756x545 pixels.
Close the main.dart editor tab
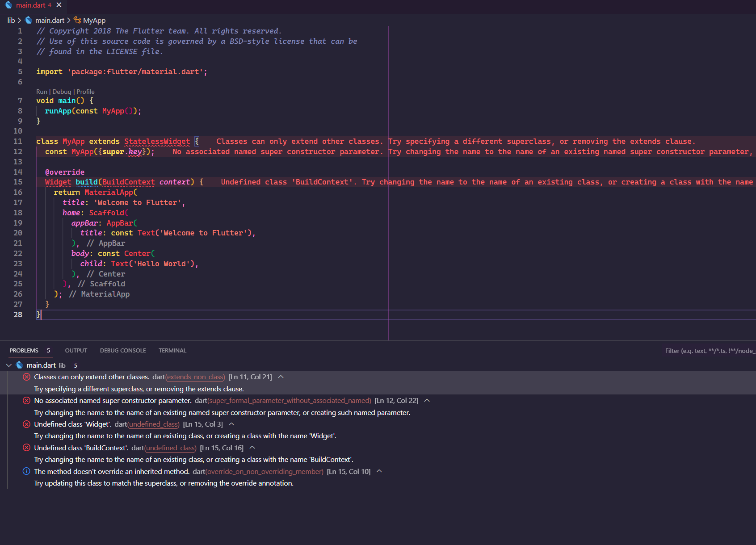coord(59,5)
